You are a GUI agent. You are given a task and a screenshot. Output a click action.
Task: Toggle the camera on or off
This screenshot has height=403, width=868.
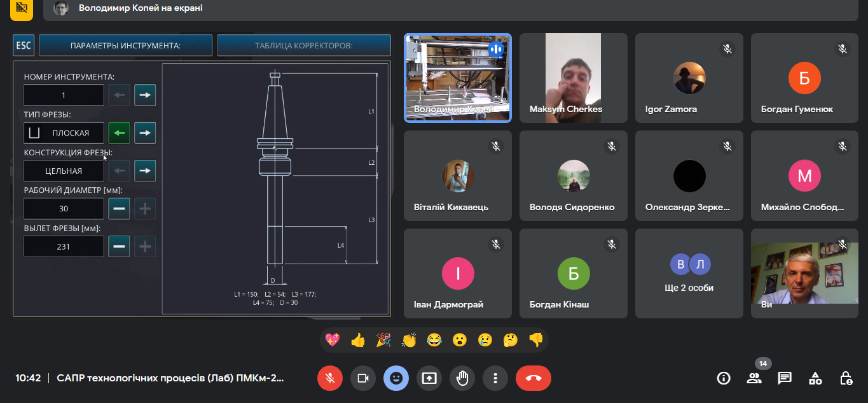coord(363,378)
